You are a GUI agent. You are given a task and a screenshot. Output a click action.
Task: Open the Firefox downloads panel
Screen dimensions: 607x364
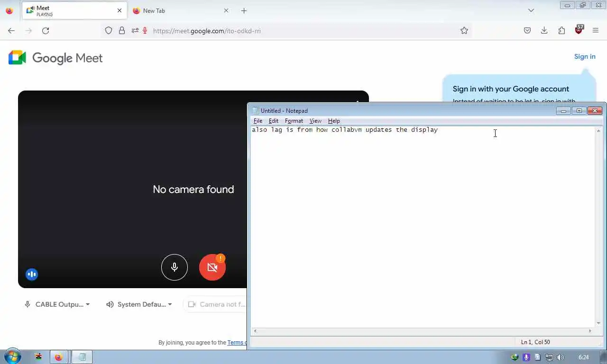[544, 30]
